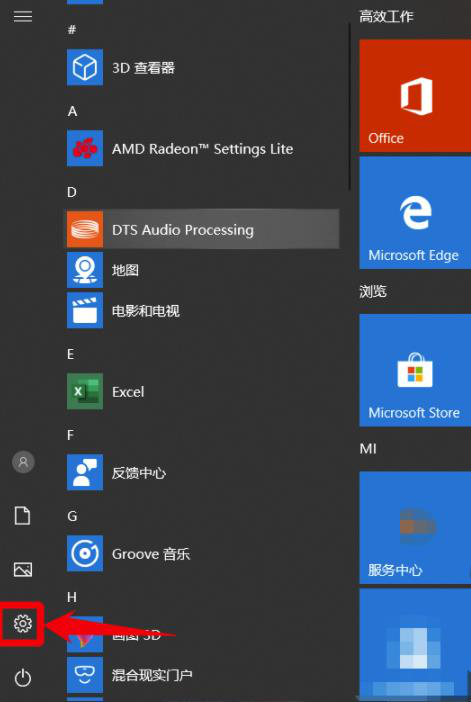Screen dimensions: 471x702
Task: Open Excel from the app list
Action: point(203,392)
